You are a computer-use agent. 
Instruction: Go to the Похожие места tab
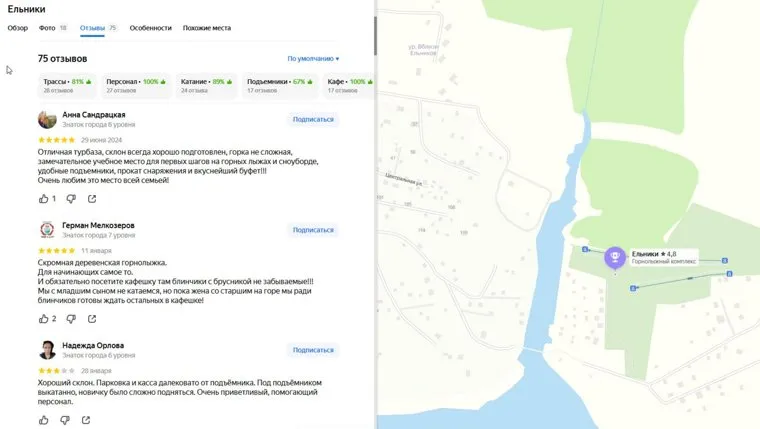tap(207, 28)
